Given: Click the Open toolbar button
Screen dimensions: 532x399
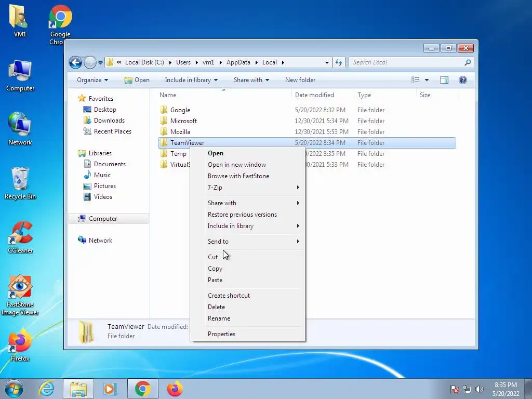Looking at the screenshot, I should (137, 80).
